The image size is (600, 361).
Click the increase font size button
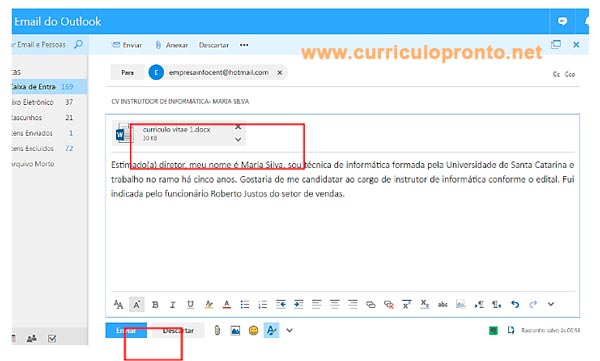pos(137,304)
